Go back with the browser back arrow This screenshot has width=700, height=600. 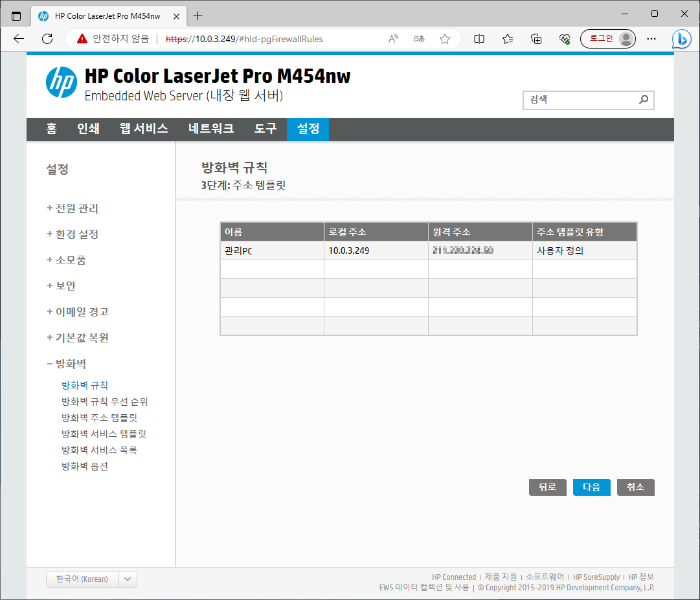19,39
